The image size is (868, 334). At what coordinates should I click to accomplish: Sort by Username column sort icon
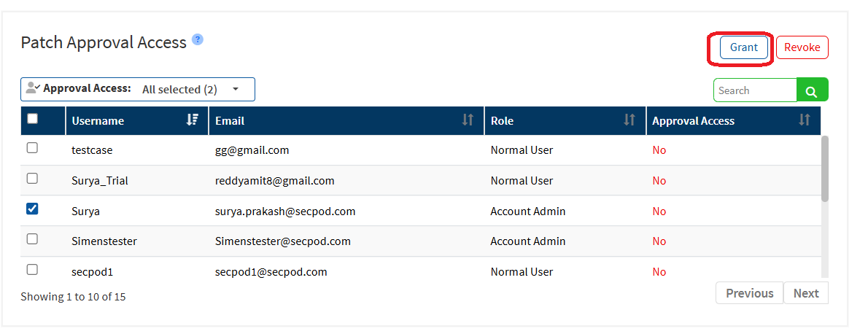[x=193, y=120]
